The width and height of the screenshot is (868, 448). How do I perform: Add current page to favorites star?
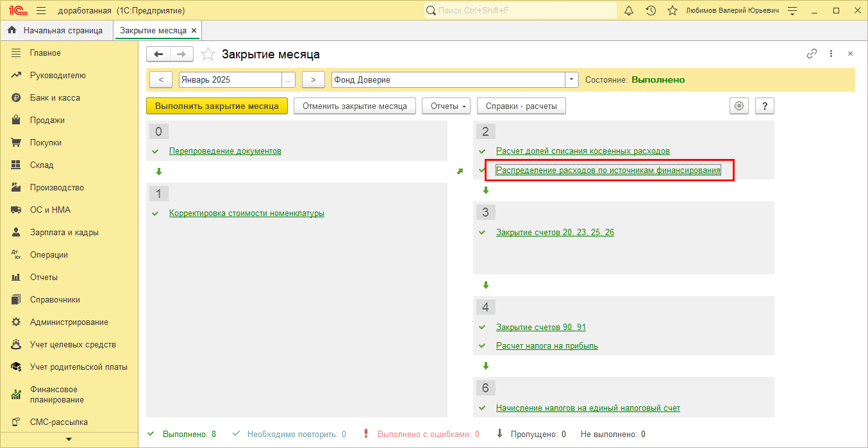tap(672, 11)
